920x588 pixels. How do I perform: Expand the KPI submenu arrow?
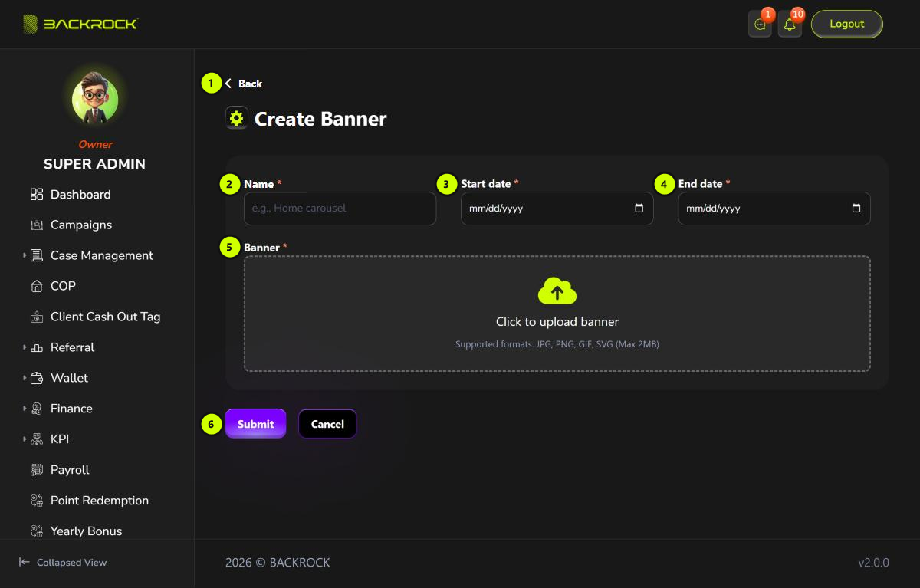click(25, 439)
